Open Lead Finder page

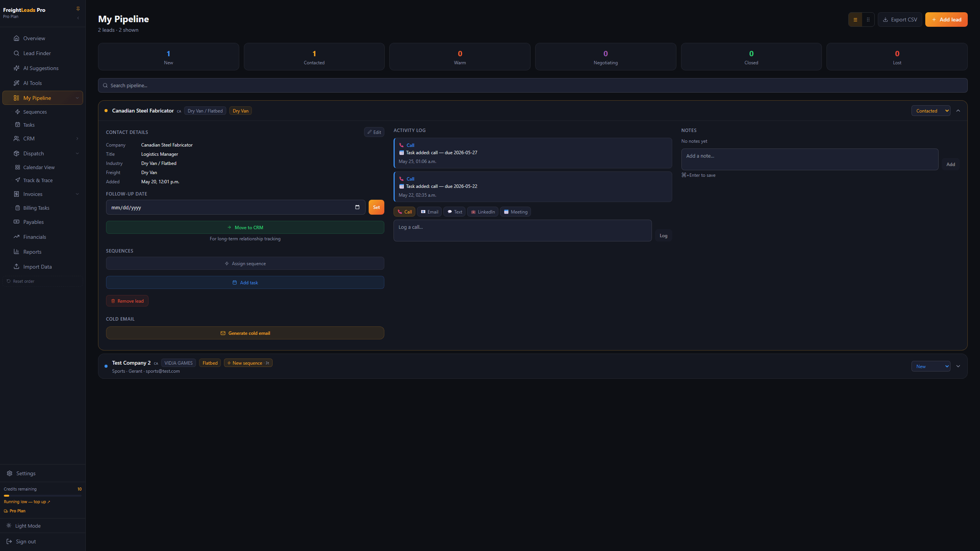click(42, 53)
